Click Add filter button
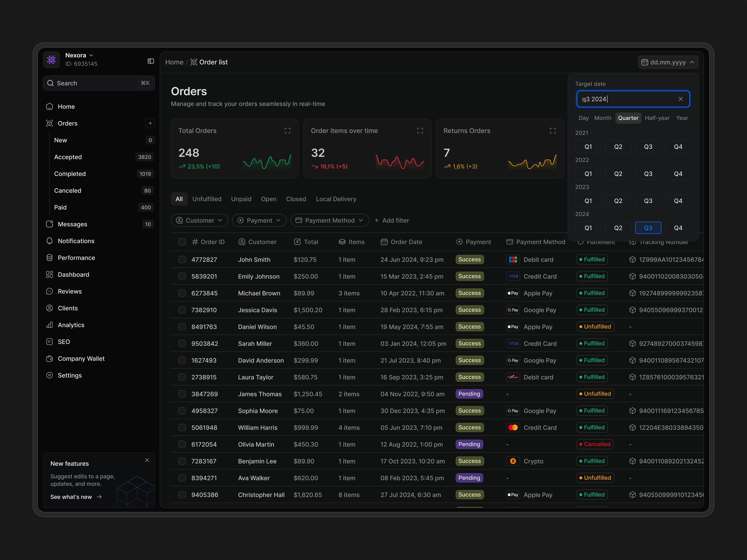Image resolution: width=747 pixels, height=560 pixels. point(392,220)
